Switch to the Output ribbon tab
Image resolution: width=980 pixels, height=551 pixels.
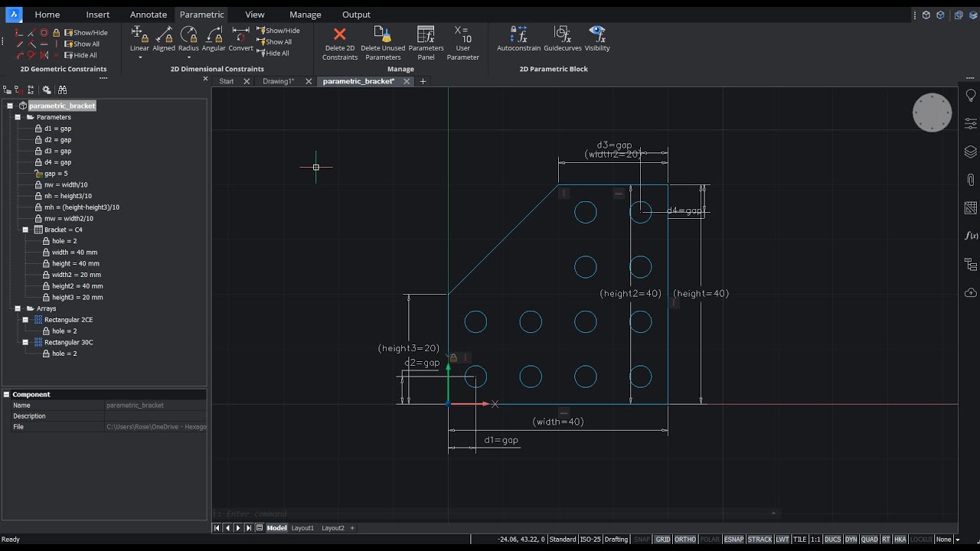click(356, 15)
